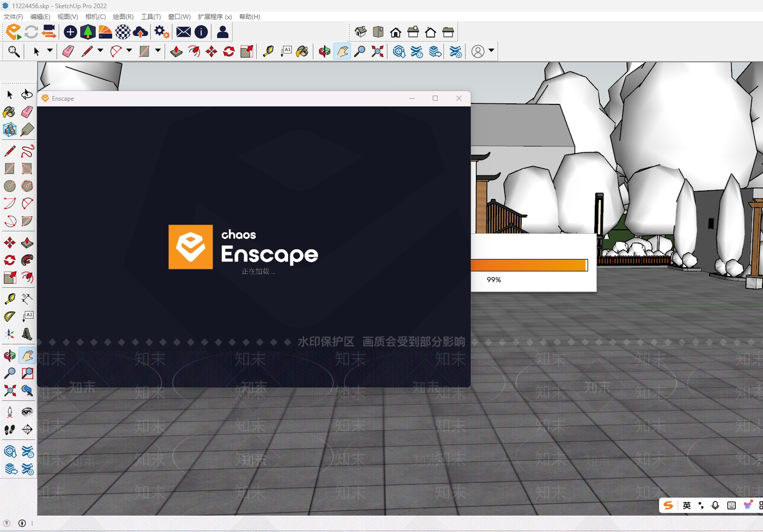Send Enscape feedback via envelope icon
The height and width of the screenshot is (532, 763).
pyautogui.click(x=184, y=32)
